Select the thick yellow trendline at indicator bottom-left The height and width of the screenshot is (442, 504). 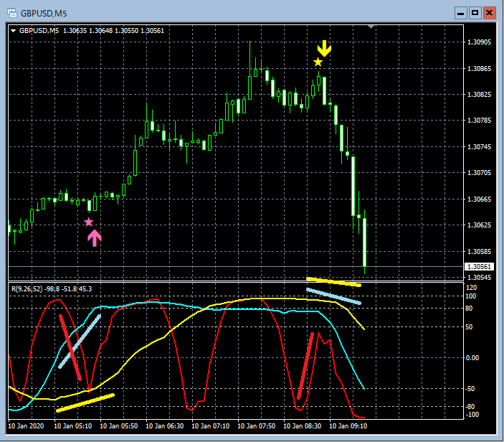[85, 403]
